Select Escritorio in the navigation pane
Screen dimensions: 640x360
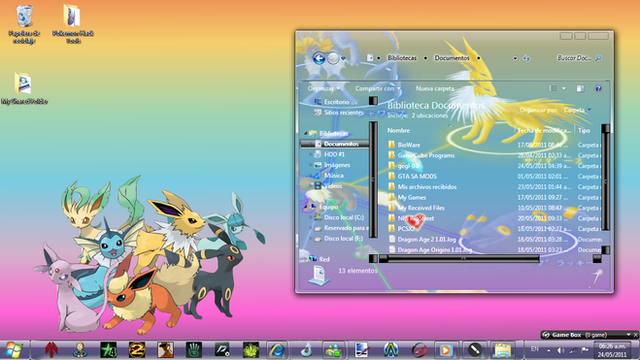point(336,102)
